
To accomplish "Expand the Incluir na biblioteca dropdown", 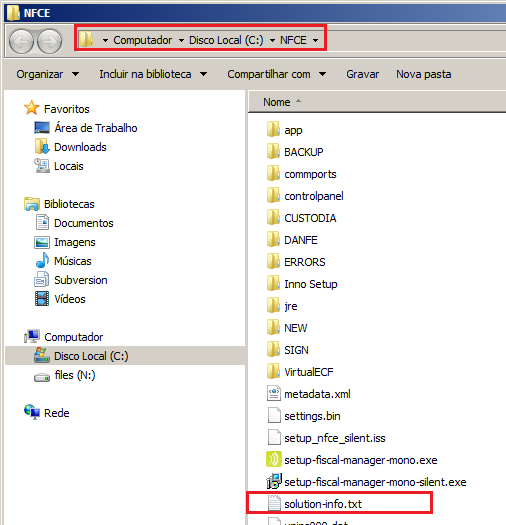I will click(x=153, y=74).
